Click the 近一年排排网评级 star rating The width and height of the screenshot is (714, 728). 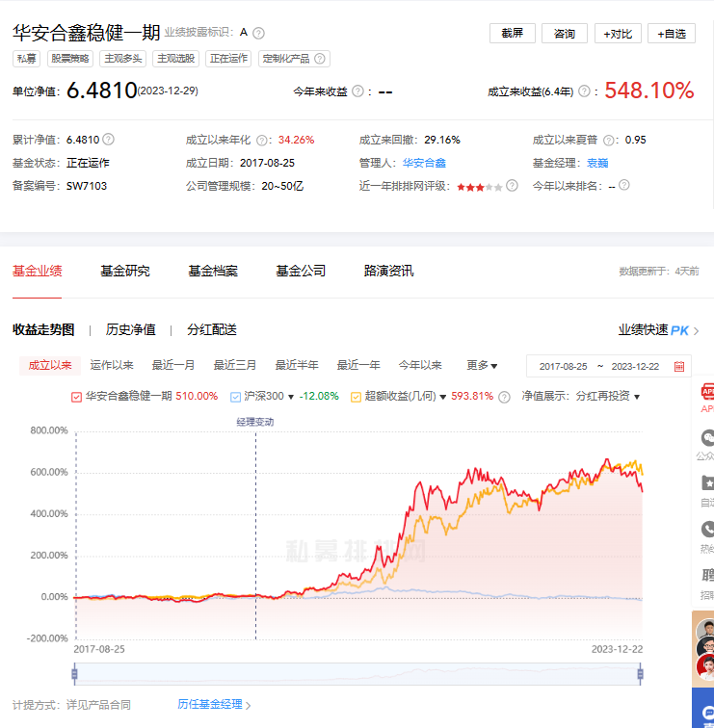coord(480,187)
